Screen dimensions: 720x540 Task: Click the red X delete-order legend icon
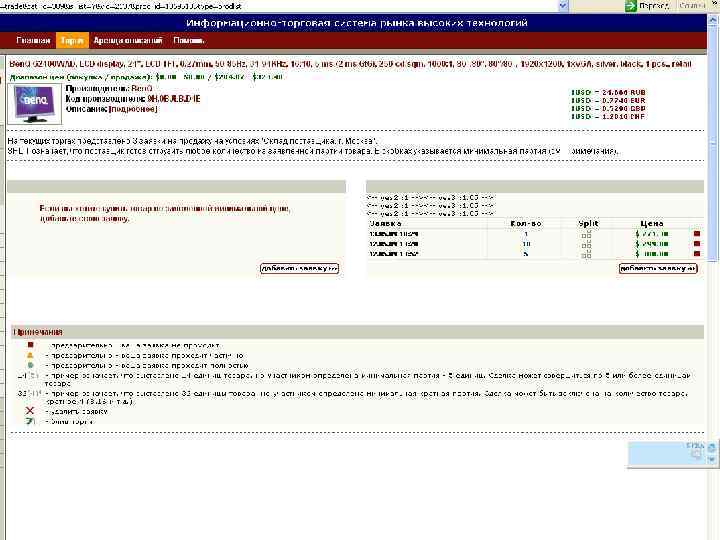(30, 411)
